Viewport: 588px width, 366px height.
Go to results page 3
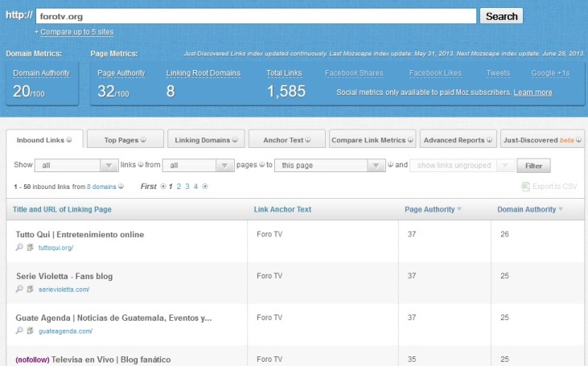tap(187, 187)
